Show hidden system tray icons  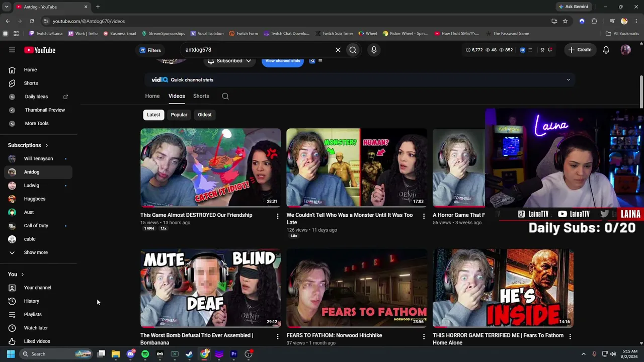point(584,354)
